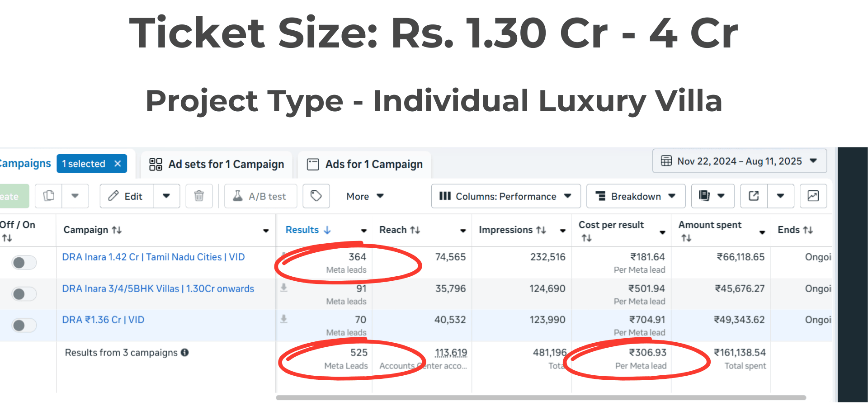Screen dimensions: 868x411
Task: Expand the Breakdown dropdown
Action: [635, 196]
